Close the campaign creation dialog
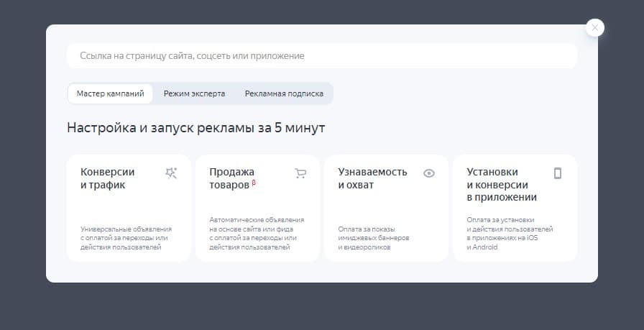The image size is (644, 330). coord(594,28)
